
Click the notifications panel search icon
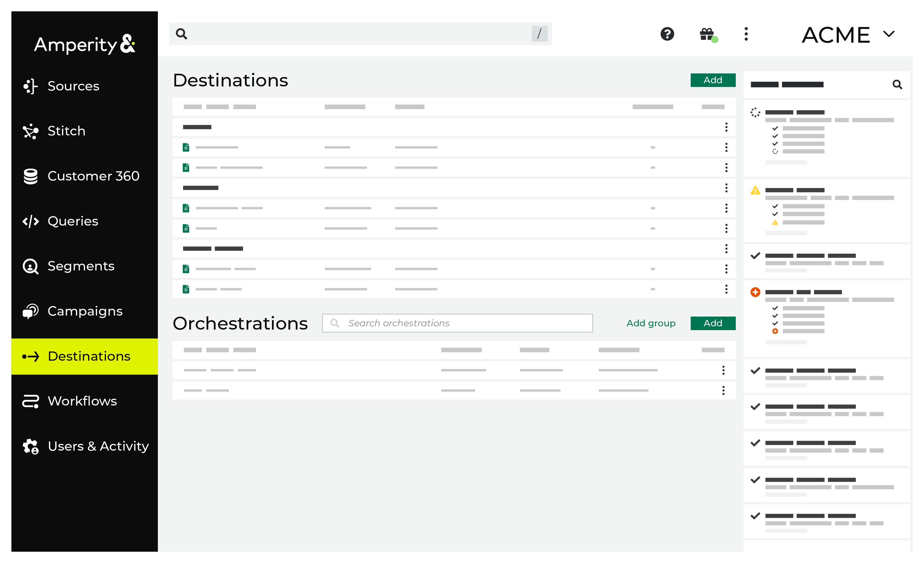click(x=897, y=84)
